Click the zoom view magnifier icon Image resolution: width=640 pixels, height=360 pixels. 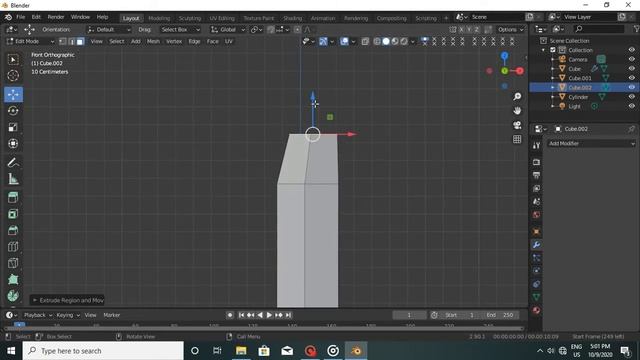tap(517, 96)
